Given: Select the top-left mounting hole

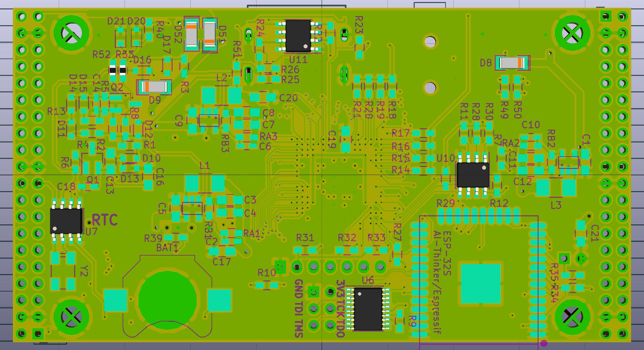Looking at the screenshot, I should pyautogui.click(x=72, y=33).
